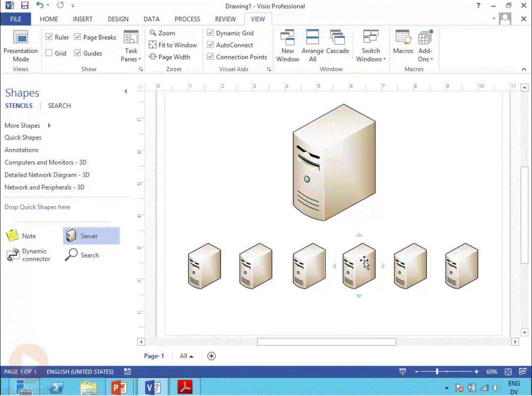Click the horizontal scrollbar thumb

tap(326, 342)
